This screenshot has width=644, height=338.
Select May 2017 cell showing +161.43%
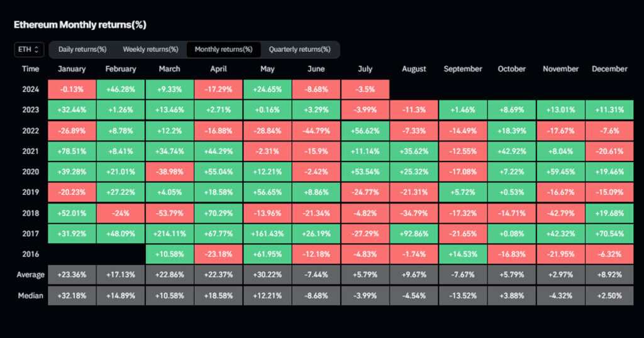(x=267, y=233)
